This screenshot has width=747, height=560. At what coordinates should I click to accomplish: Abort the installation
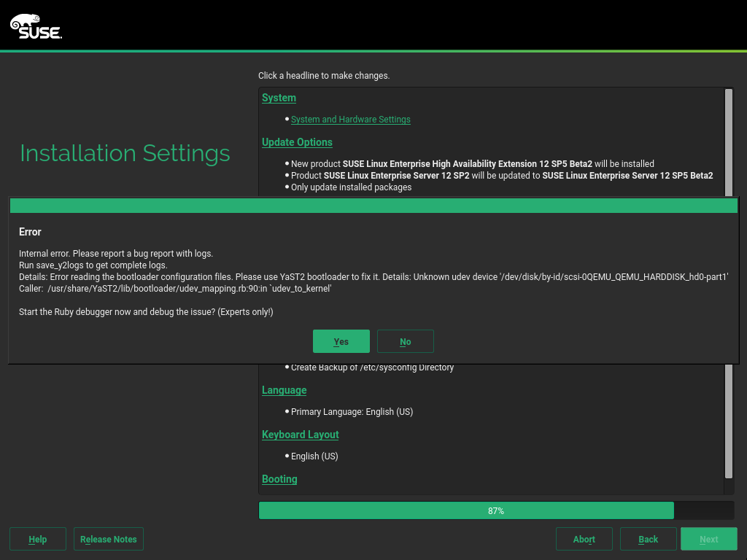tap(584, 539)
